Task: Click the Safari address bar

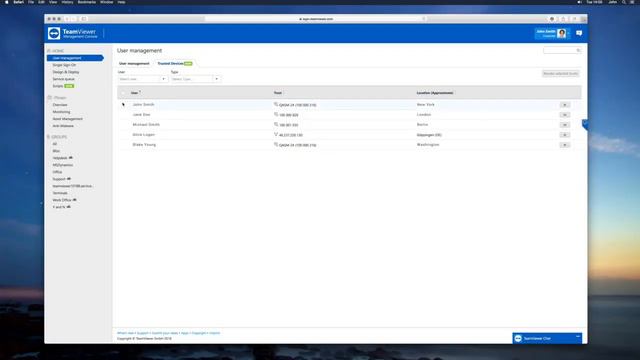Action: (316, 19)
